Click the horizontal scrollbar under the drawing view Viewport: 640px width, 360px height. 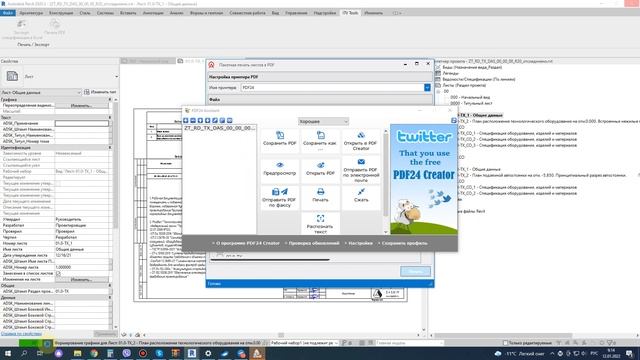(x=281, y=335)
